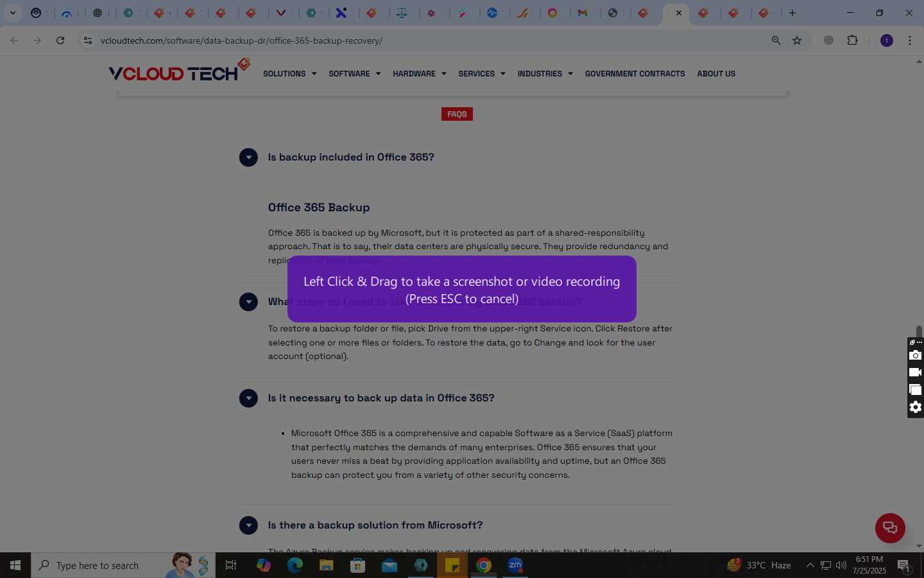Image resolution: width=924 pixels, height=578 pixels.
Task: Open the Chrome extensions puzzle icon
Action: 852,40
